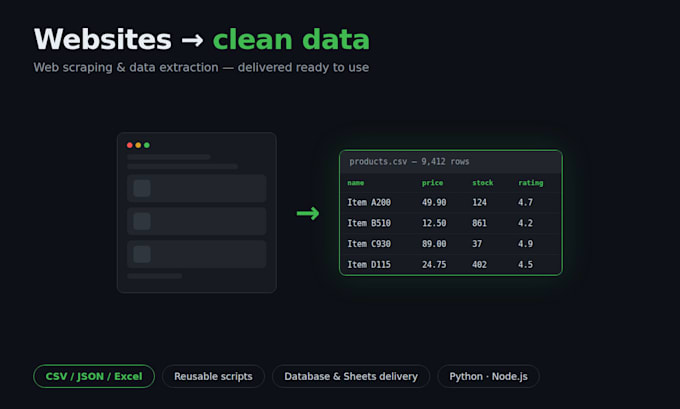Select the Python · Node.js pill
This screenshot has width=680, height=409.
point(488,376)
